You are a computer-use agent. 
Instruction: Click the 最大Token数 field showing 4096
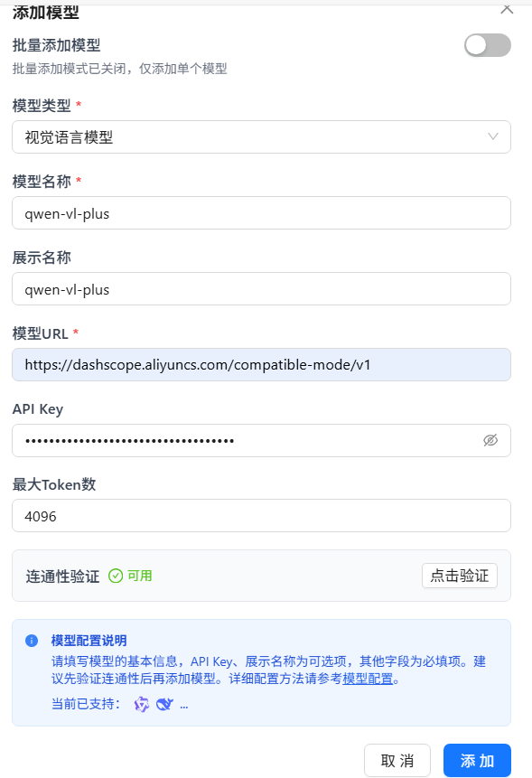tap(261, 514)
